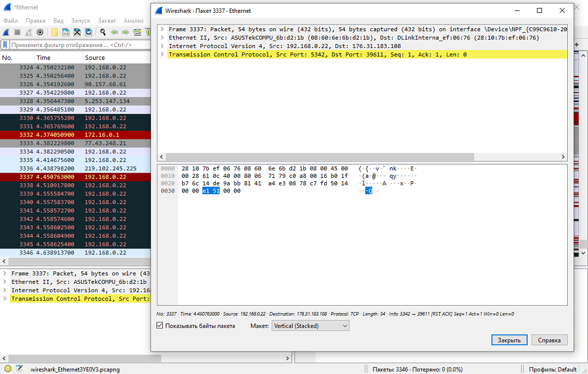Click hex offset 0020 in the bytes pane
This screenshot has width=588, height=374.
pos(168,183)
